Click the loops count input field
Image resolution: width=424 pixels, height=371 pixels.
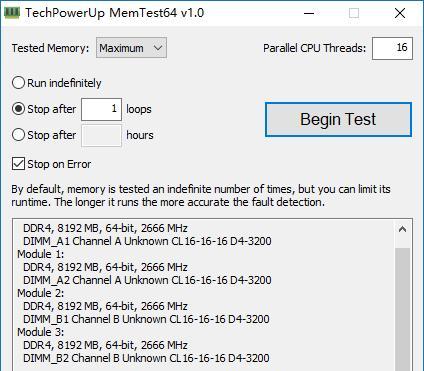point(101,109)
